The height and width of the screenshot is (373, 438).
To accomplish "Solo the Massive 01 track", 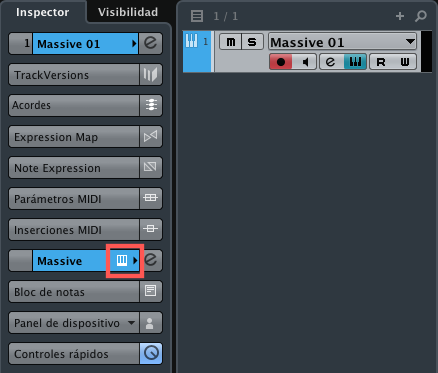I will (252, 42).
